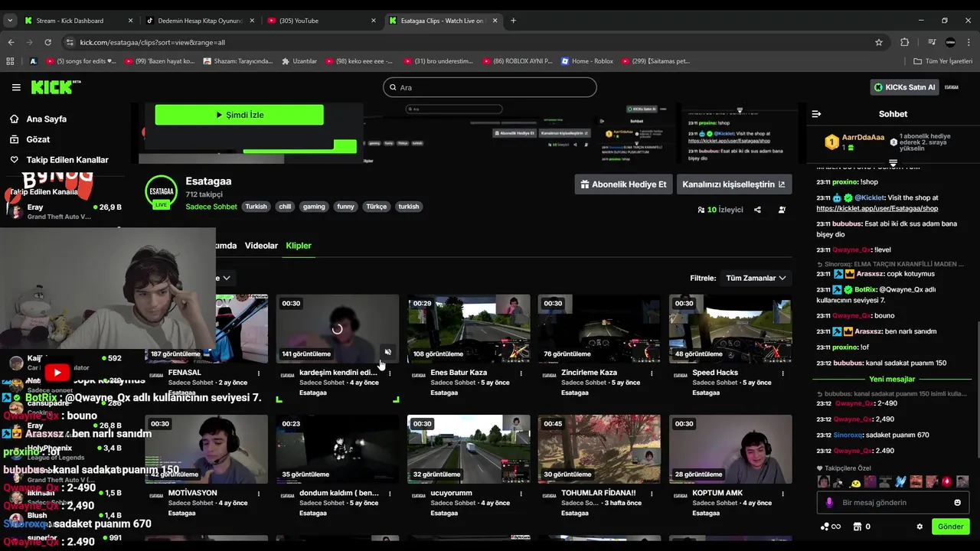Click Abonelik Hediye Et button

click(624, 184)
